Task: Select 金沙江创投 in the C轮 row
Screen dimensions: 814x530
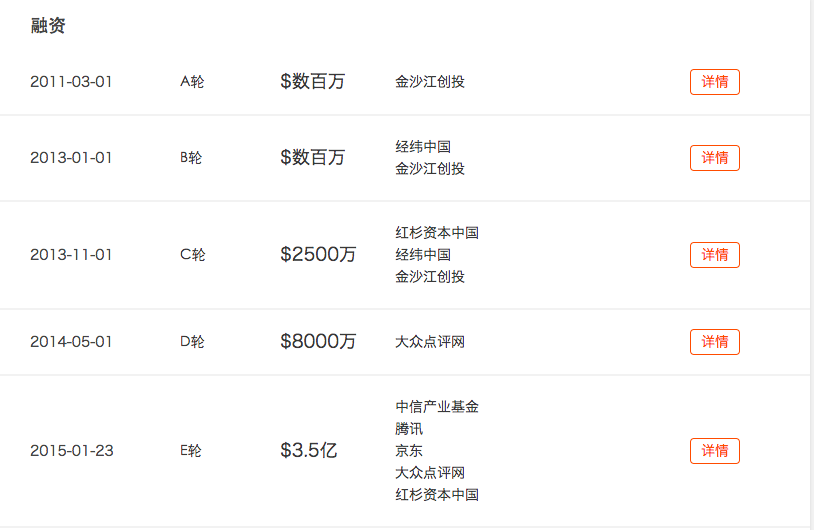Action: click(430, 277)
